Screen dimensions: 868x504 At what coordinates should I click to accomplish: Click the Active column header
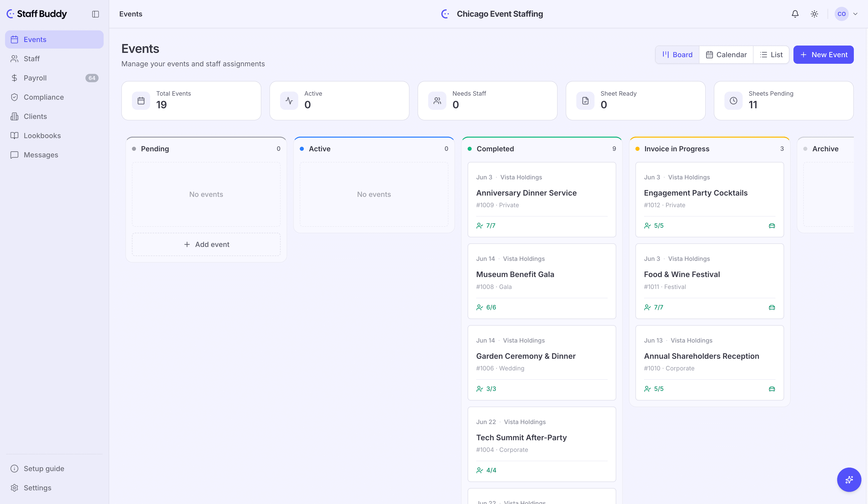coord(374,149)
